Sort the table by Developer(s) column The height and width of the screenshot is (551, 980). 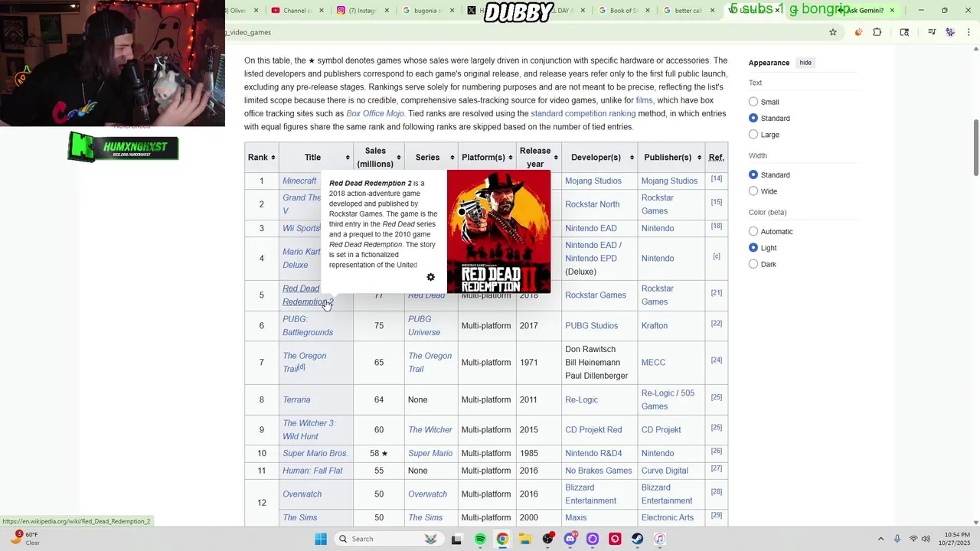click(599, 158)
